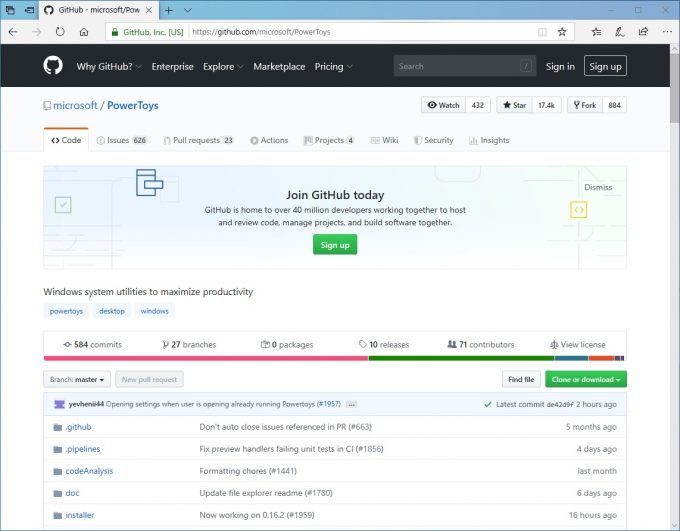Open browser home page icon

(x=84, y=32)
